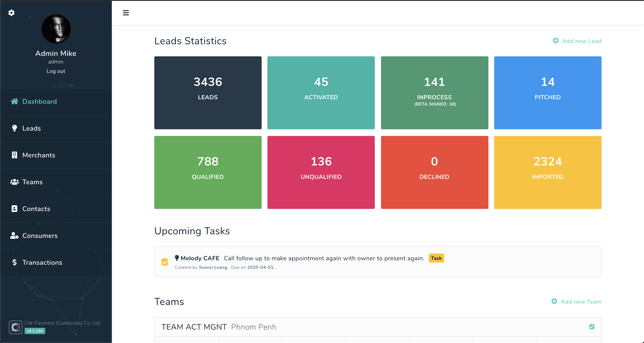Image resolution: width=644 pixels, height=343 pixels.
Task: Open the red DECLINED statistics tile
Action: pyautogui.click(x=434, y=172)
